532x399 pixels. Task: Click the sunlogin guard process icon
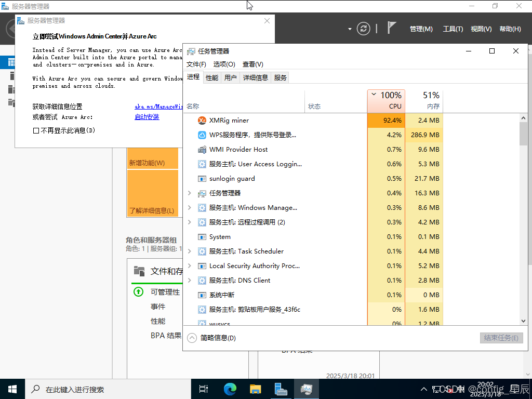pyautogui.click(x=202, y=179)
